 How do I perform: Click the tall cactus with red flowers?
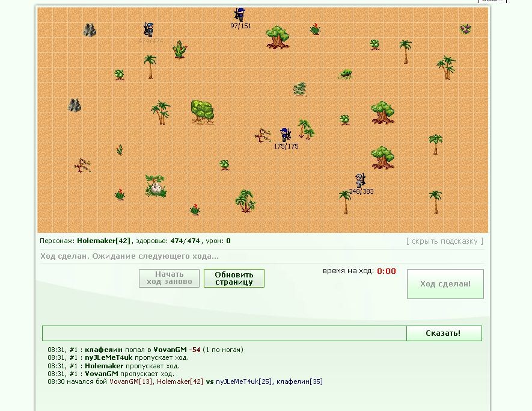[179, 49]
